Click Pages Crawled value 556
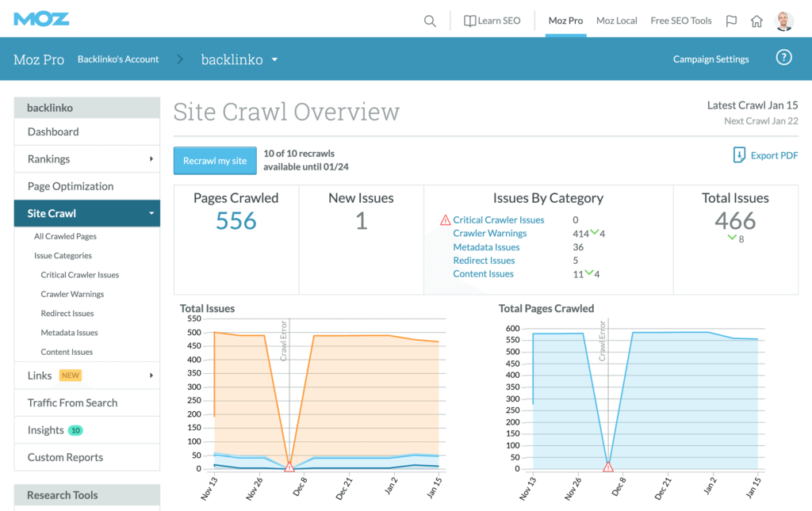Image resolution: width=812 pixels, height=511 pixels. point(236,221)
